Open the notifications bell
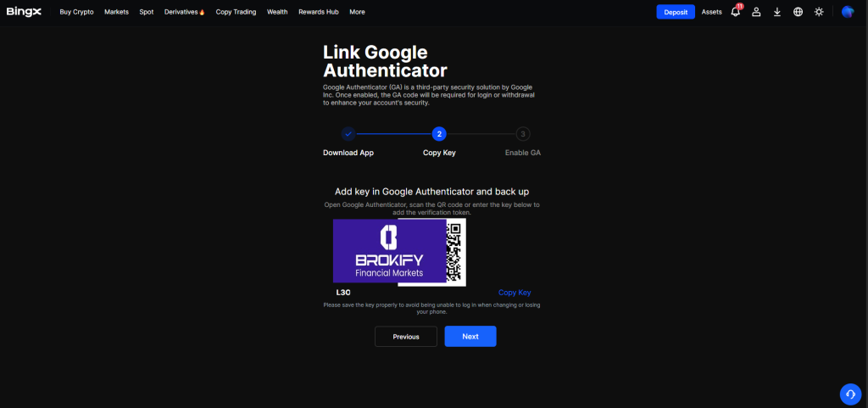Viewport: 868px width, 408px height. [736, 12]
